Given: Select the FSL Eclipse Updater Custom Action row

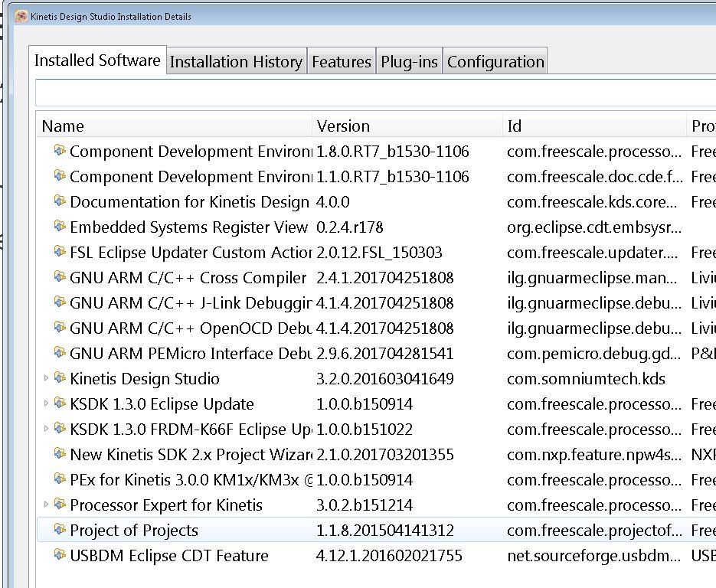Looking at the screenshot, I should pyautogui.click(x=375, y=253).
